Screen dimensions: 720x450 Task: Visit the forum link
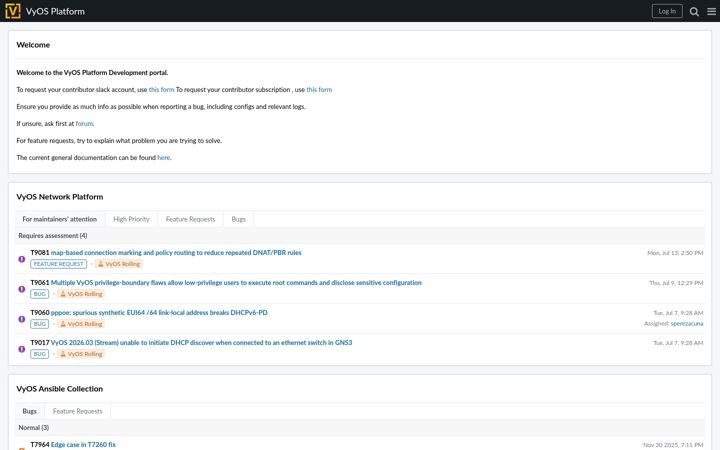point(84,124)
